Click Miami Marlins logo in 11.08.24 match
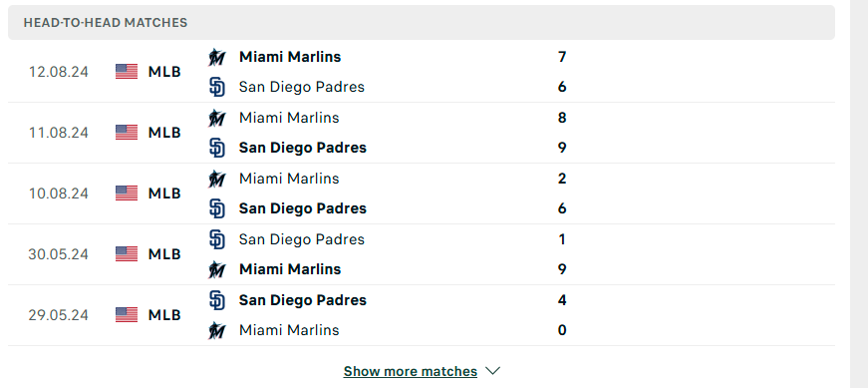This screenshot has width=868, height=388. [216, 118]
